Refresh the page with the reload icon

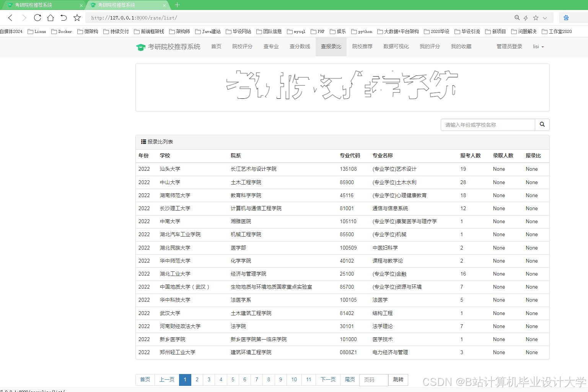pyautogui.click(x=37, y=18)
